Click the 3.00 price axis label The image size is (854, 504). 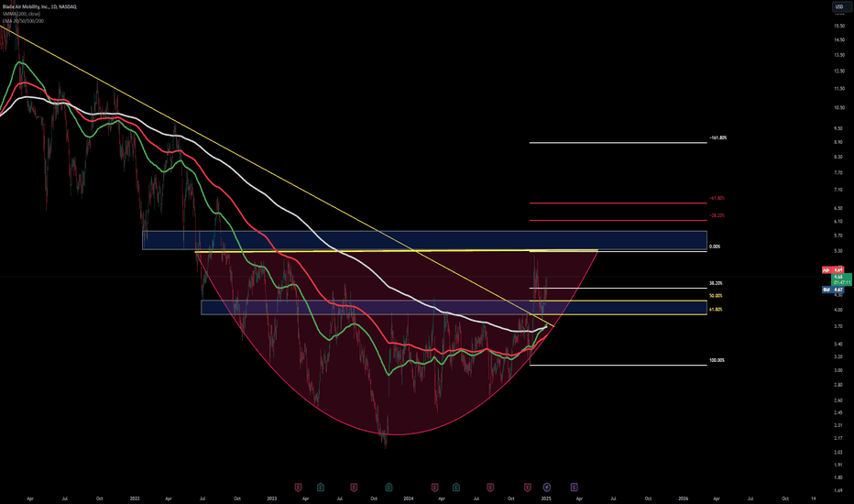tap(838, 370)
